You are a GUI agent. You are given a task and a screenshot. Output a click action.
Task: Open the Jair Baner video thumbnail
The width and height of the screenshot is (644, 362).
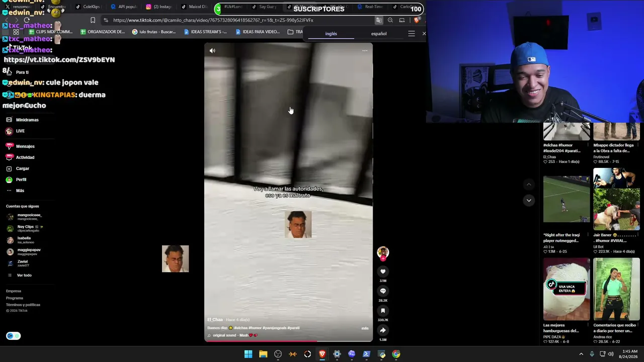616,199
